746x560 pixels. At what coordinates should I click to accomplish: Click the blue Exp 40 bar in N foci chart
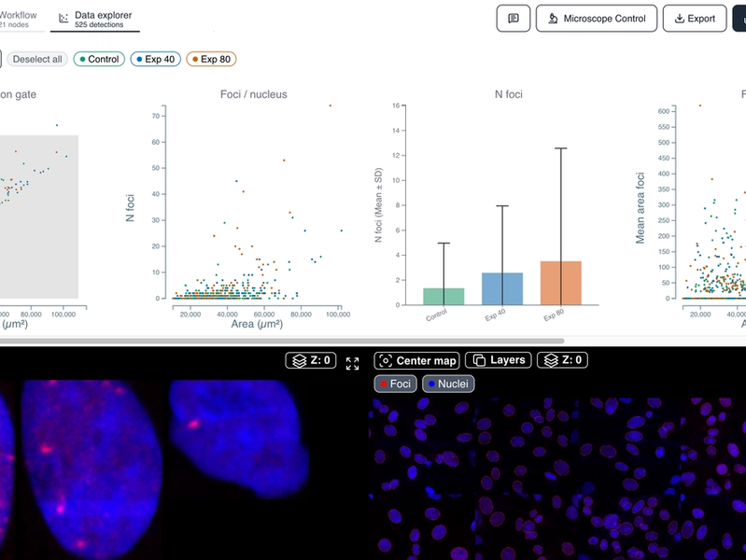(502, 288)
